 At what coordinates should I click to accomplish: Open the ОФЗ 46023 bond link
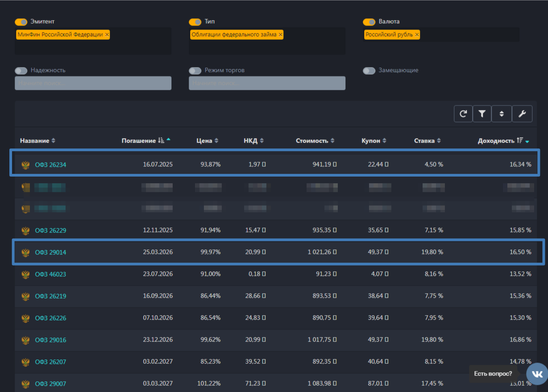pos(51,274)
